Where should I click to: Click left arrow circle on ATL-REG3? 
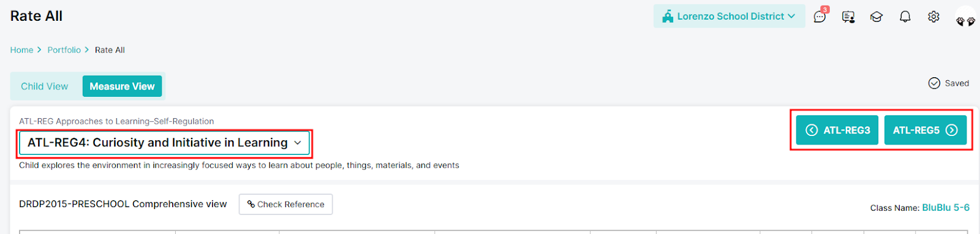(x=812, y=130)
